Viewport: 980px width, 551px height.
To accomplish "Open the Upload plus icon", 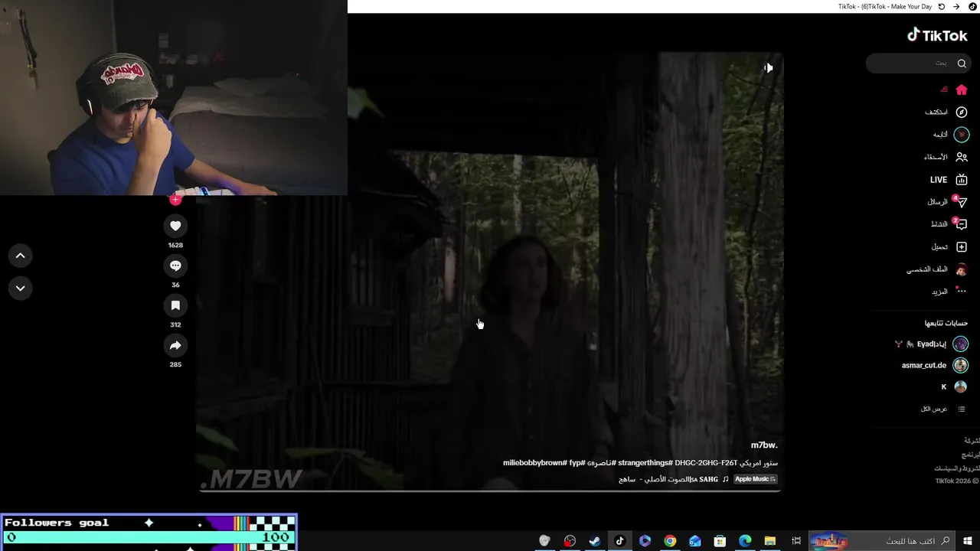I will pos(962,247).
